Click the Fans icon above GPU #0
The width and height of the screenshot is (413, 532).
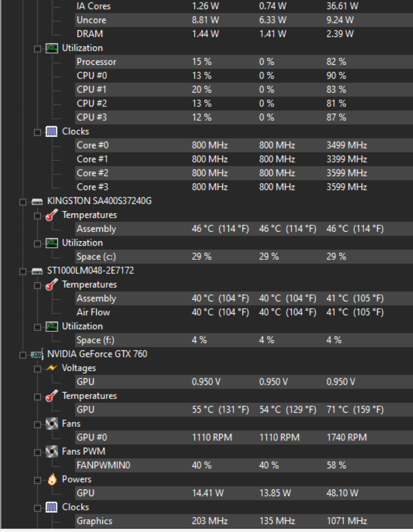pos(51,424)
